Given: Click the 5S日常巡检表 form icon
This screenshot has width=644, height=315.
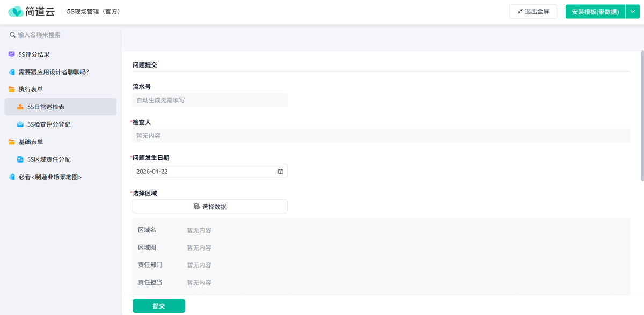Looking at the screenshot, I should coord(20,107).
